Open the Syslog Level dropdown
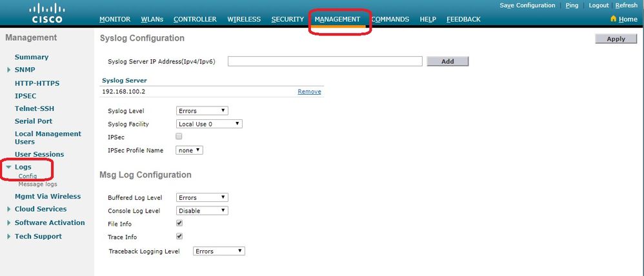The height and width of the screenshot is (276, 644). [x=202, y=111]
